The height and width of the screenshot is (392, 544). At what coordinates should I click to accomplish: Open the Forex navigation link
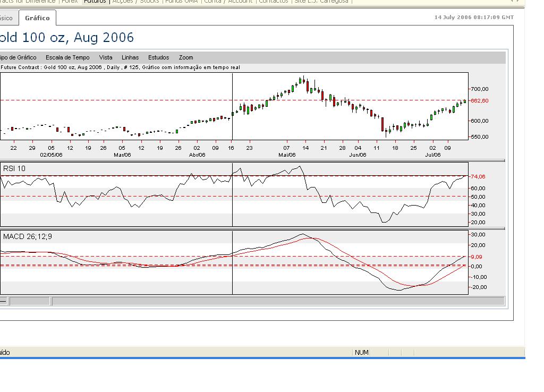pos(70,2)
